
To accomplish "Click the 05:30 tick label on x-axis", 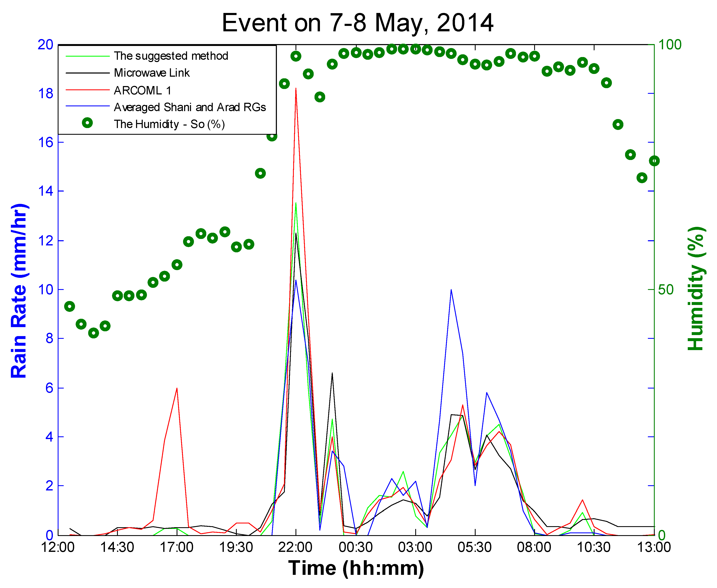I will (x=474, y=547).
